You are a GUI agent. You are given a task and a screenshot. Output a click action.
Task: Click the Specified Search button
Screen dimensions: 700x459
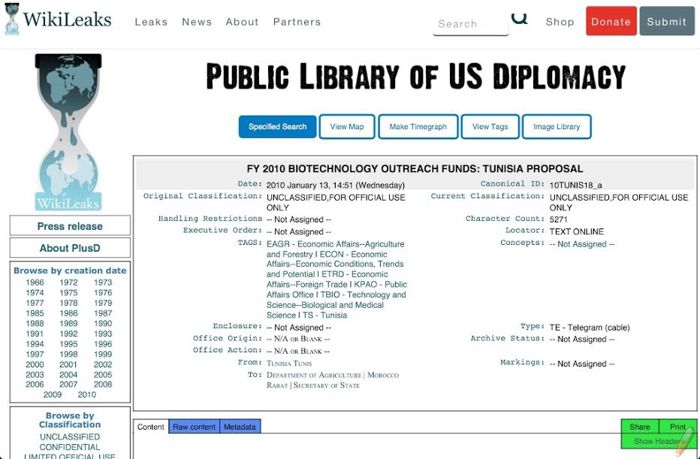click(278, 126)
